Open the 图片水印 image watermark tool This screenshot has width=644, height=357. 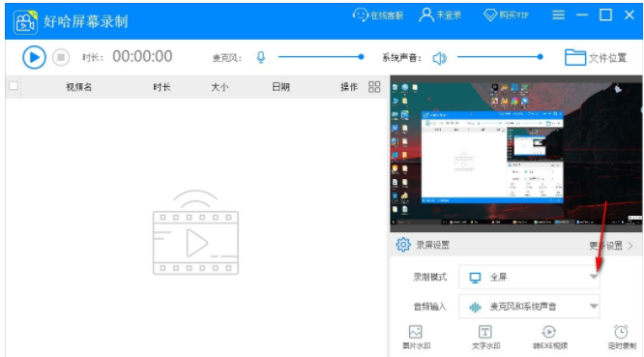click(x=416, y=337)
